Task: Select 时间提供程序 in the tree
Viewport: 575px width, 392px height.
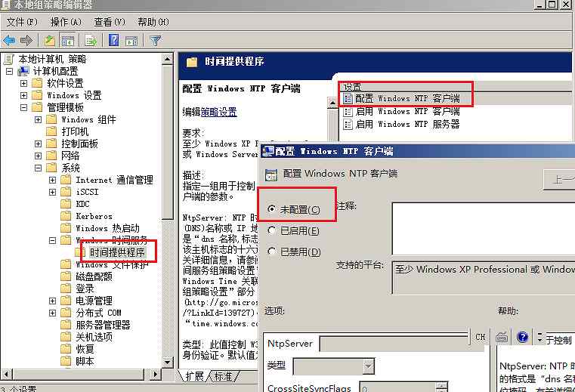Action: [x=117, y=252]
